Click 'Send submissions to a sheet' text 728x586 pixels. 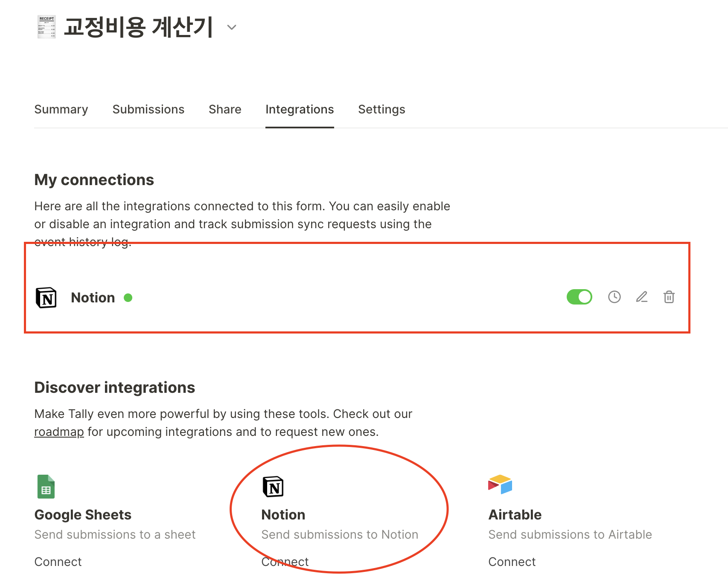115,534
